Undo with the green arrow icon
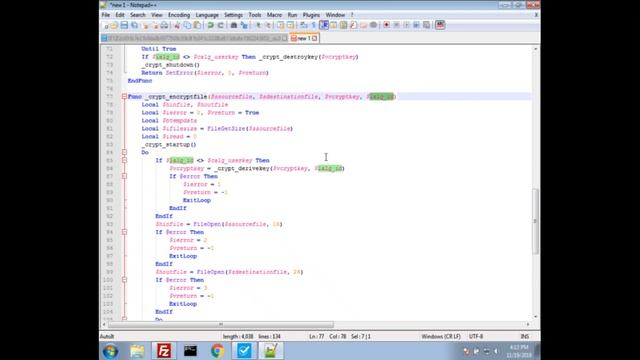 pyautogui.click(x=211, y=25)
